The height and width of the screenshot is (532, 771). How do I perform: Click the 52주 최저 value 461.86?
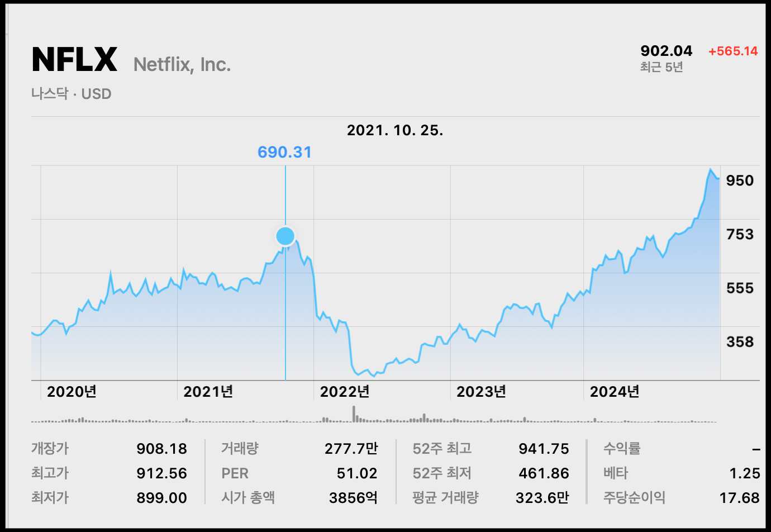[x=544, y=473]
